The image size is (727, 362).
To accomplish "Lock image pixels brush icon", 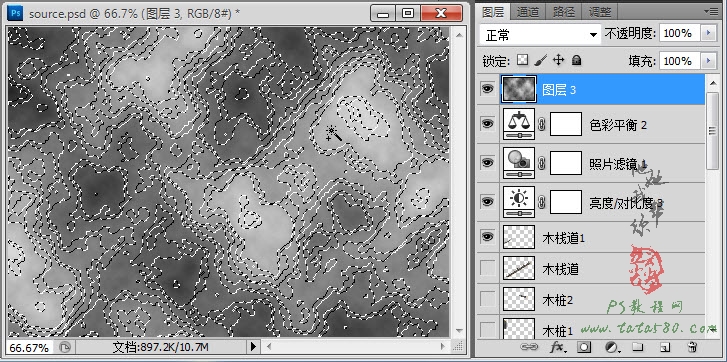I will click(x=541, y=60).
